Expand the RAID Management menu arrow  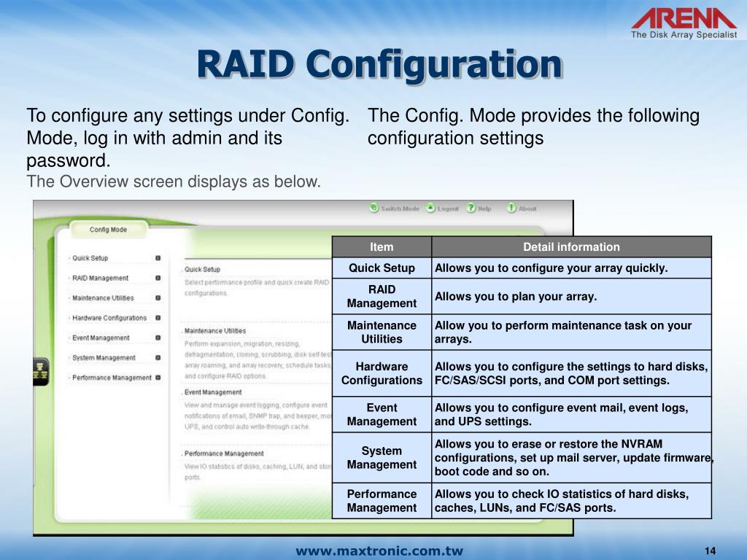(158, 278)
